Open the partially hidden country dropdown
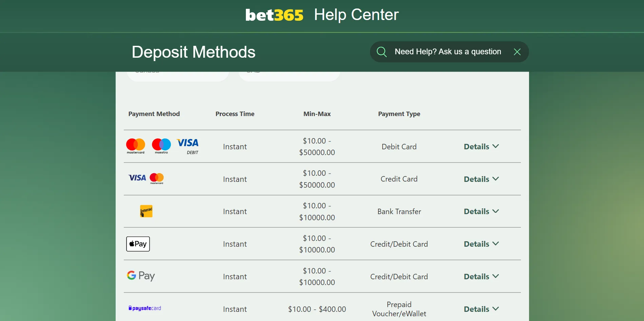The width and height of the screenshot is (644, 321). (x=178, y=76)
